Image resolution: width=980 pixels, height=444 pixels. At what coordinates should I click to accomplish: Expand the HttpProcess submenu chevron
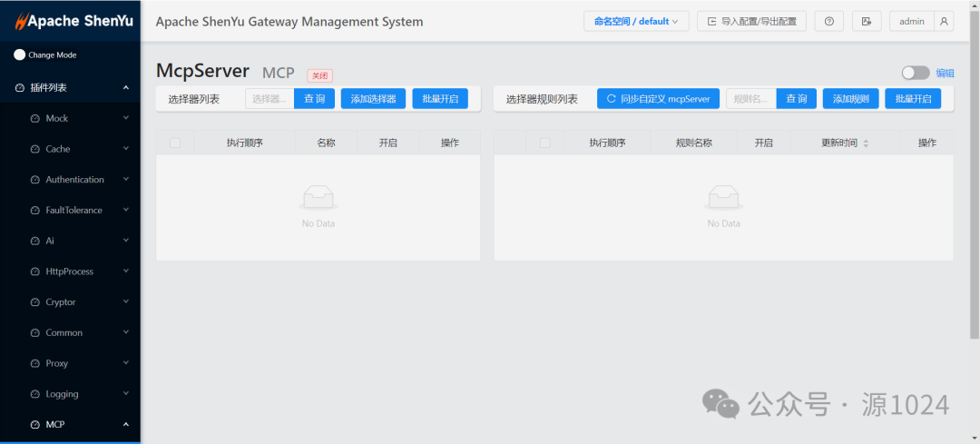tap(125, 271)
